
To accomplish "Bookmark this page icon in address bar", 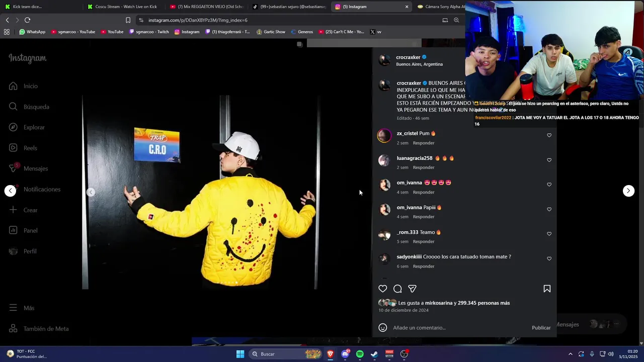I will coord(128,20).
